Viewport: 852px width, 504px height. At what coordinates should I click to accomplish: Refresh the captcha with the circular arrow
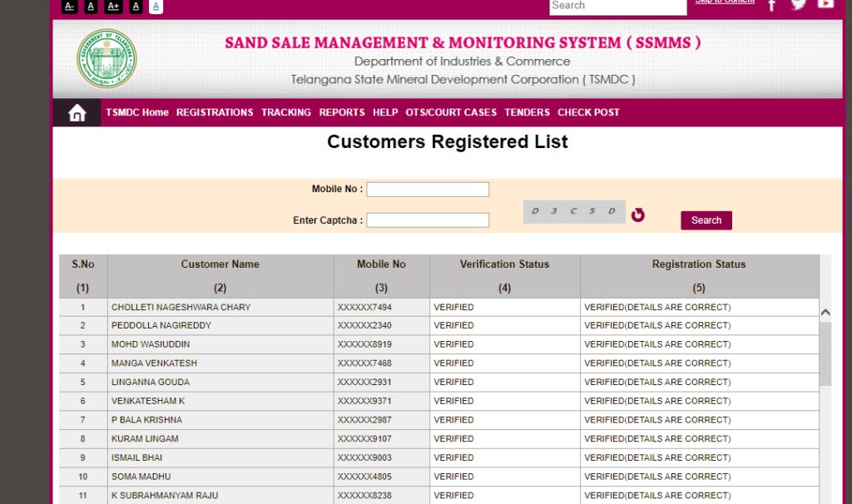click(x=638, y=215)
